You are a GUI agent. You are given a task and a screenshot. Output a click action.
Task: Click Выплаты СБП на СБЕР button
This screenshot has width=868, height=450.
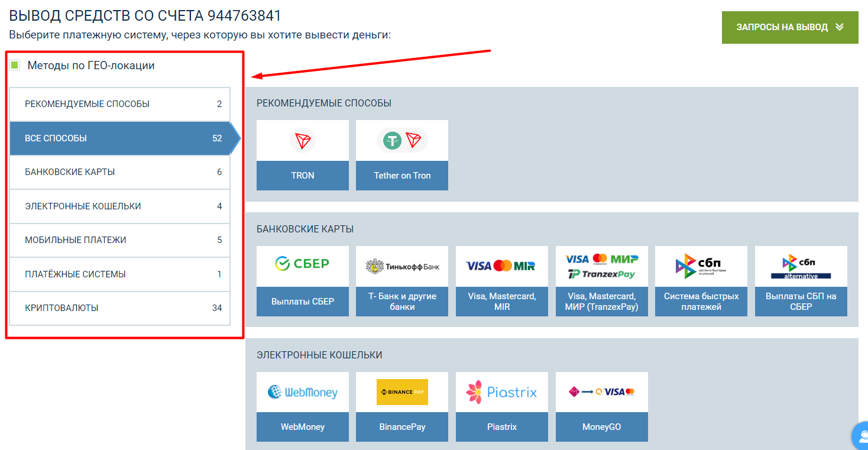point(801,302)
